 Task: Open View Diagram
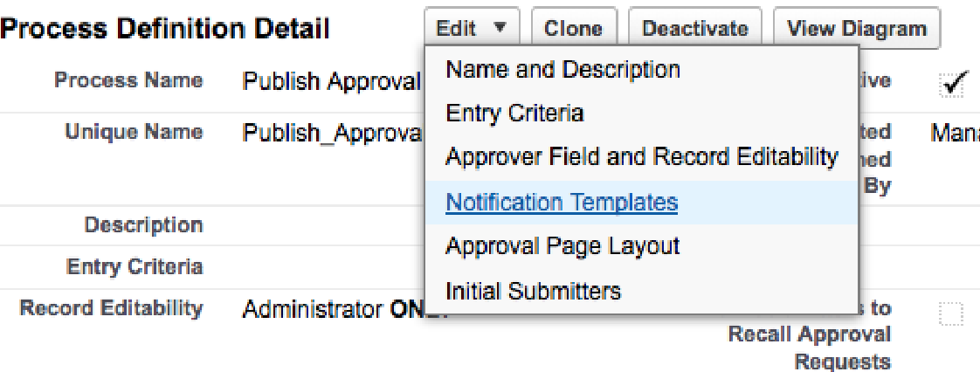tap(856, 29)
